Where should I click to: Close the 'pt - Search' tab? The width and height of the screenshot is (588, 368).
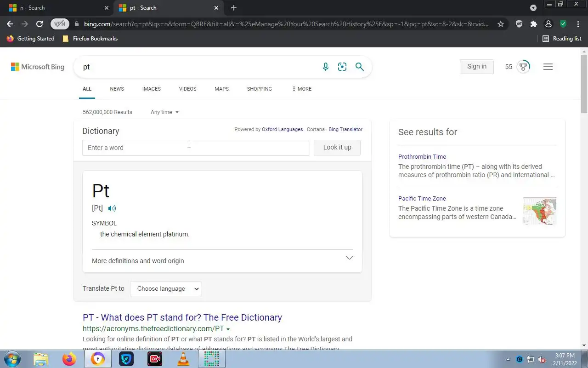coord(216,8)
